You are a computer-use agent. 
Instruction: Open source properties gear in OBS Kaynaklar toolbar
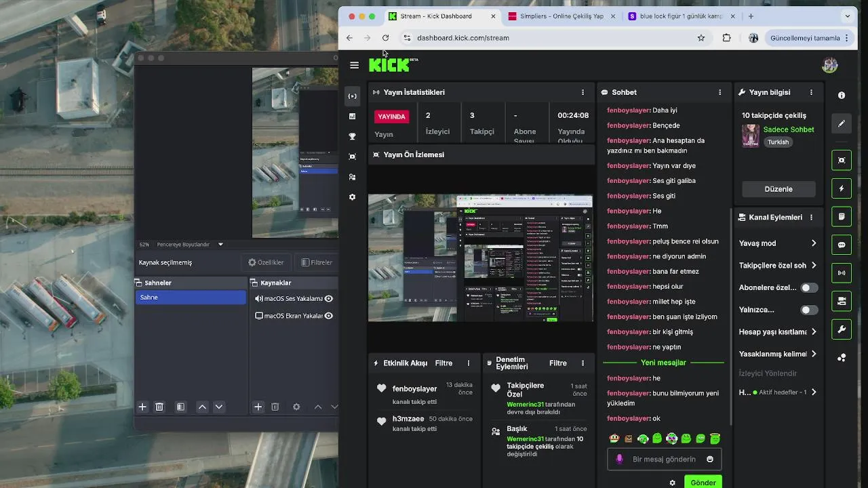click(x=296, y=407)
